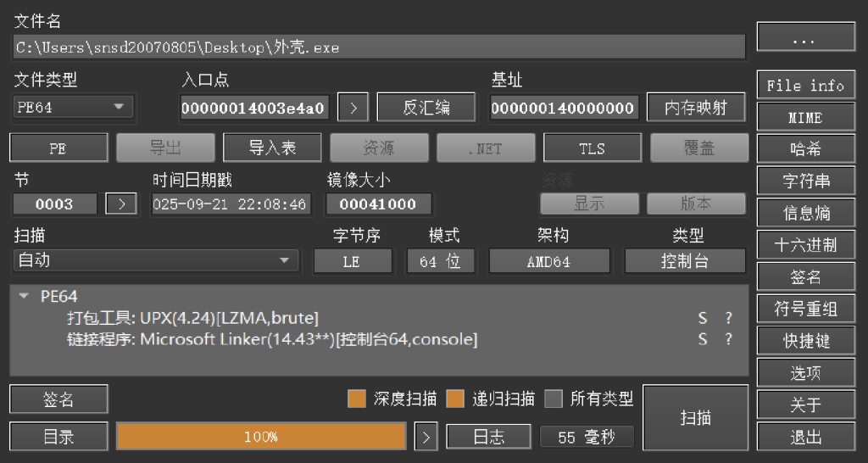This screenshot has height=463, width=868.
Task: Click the 反汇编 disassemble button
Action: tap(426, 108)
